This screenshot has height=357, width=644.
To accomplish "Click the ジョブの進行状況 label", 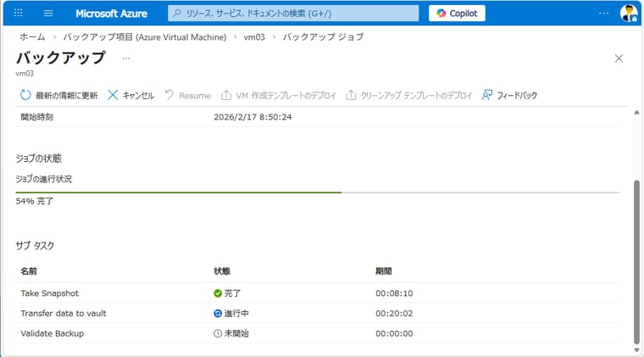I will pos(43,179).
